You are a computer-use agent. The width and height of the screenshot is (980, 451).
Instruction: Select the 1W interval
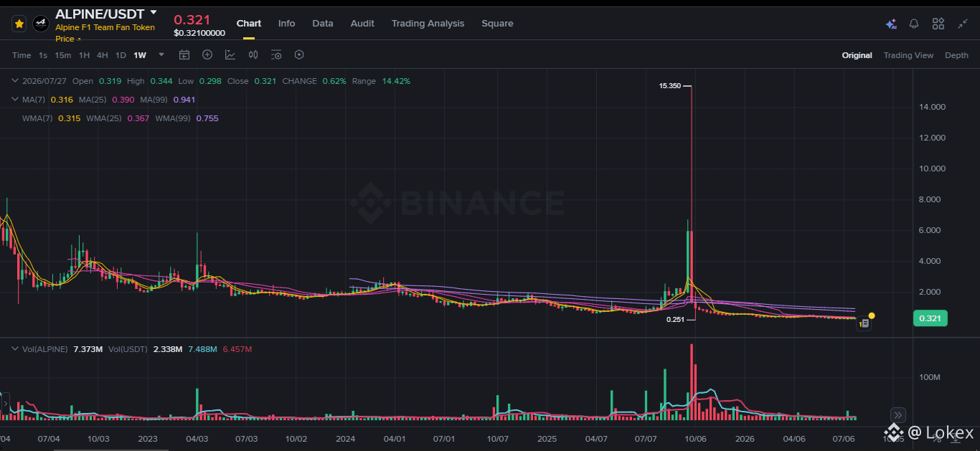tap(140, 55)
